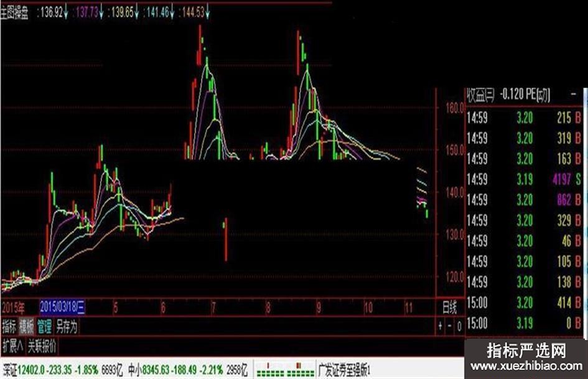Click month 5 marker on time axis
The height and width of the screenshot is (379, 588).
tap(116, 308)
